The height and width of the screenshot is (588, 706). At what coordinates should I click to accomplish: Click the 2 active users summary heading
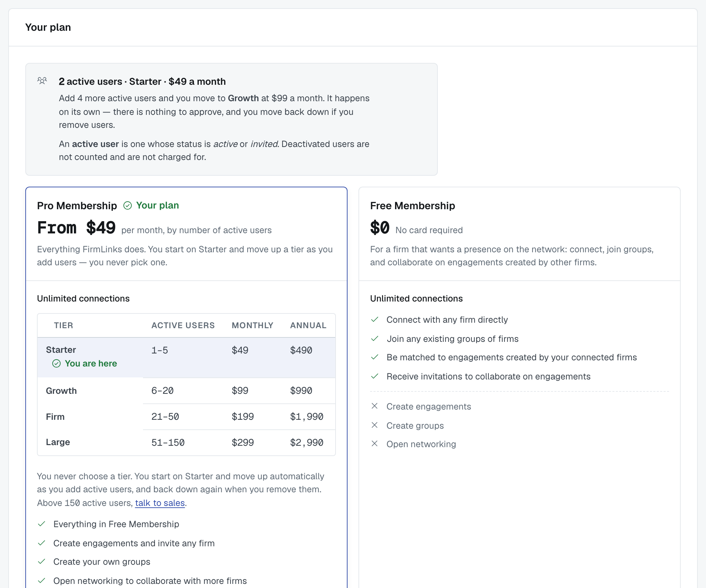[142, 81]
